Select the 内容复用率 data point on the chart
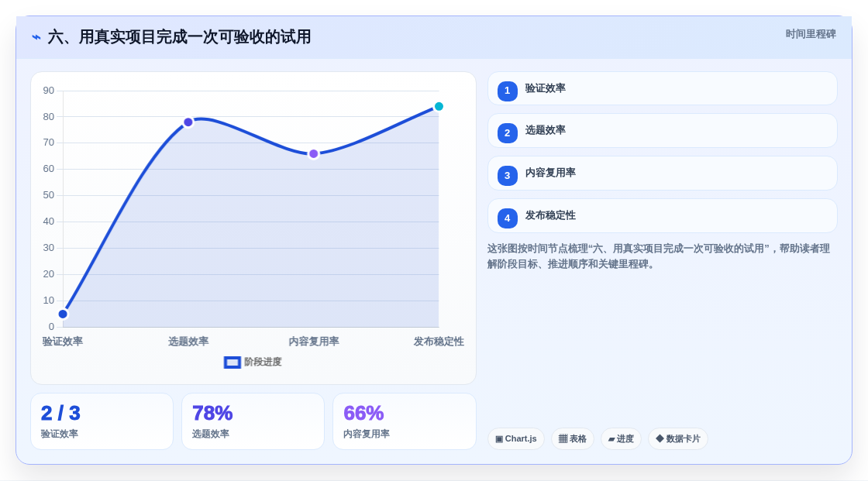The width and height of the screenshot is (868, 481). [314, 154]
